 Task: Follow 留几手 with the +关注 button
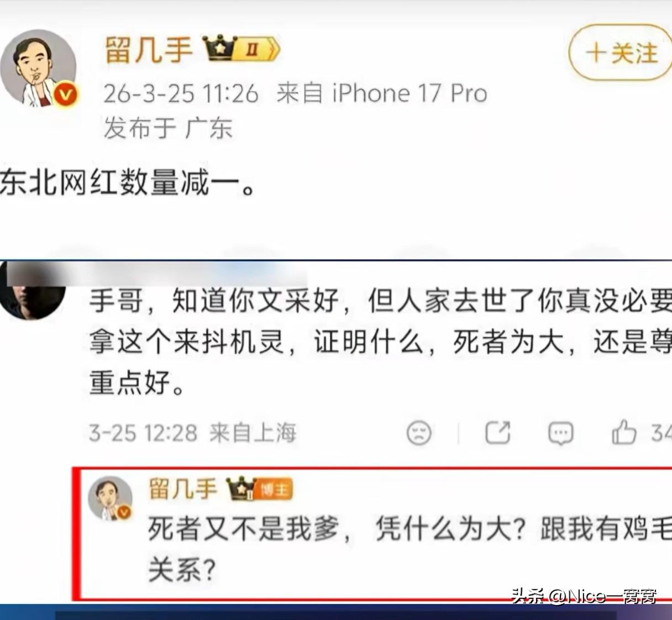[620, 53]
